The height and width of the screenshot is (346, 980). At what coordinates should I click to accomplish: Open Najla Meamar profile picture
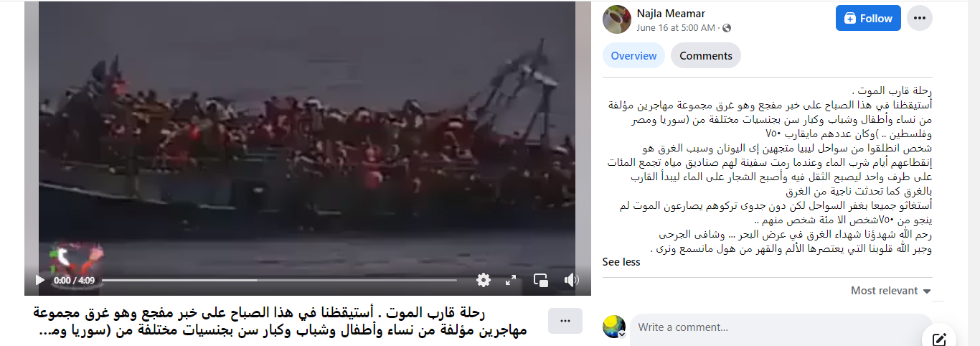(x=617, y=19)
